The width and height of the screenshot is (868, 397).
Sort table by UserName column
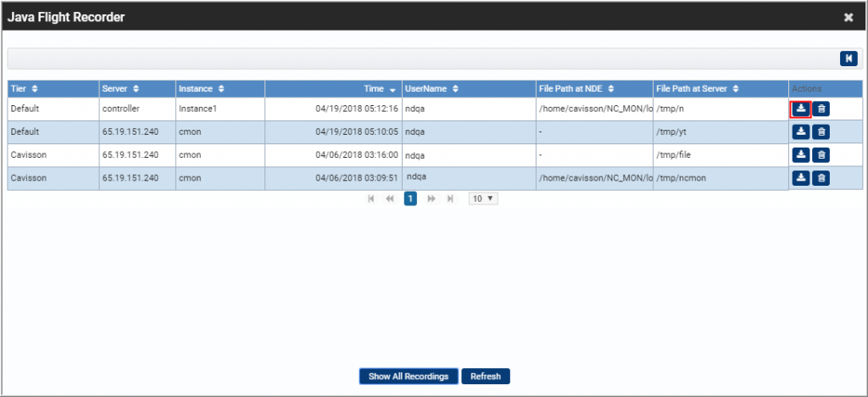click(455, 88)
